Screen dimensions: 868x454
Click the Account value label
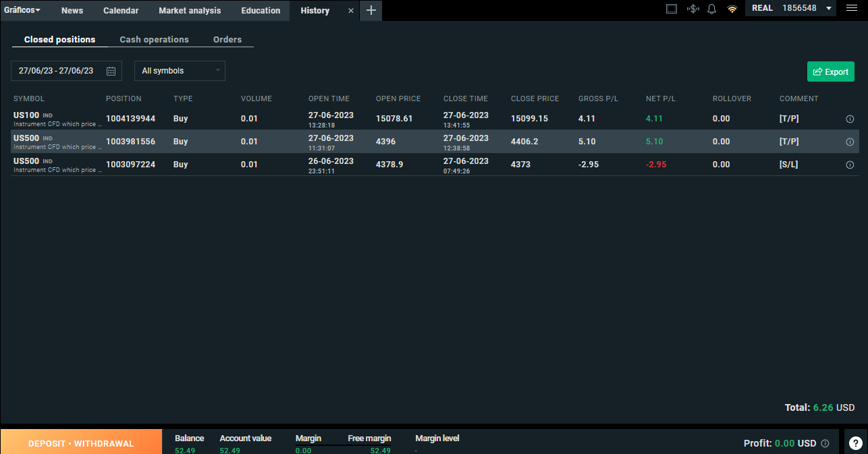(246, 438)
